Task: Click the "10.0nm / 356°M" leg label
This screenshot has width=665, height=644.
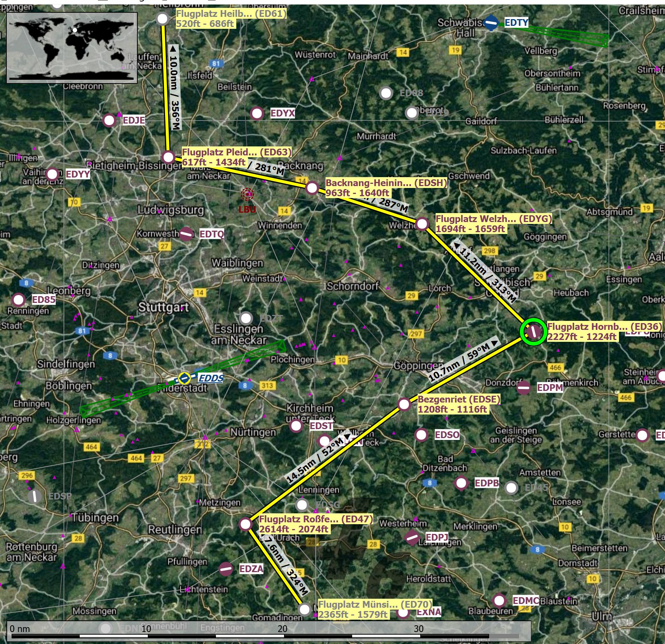Action: [175, 88]
